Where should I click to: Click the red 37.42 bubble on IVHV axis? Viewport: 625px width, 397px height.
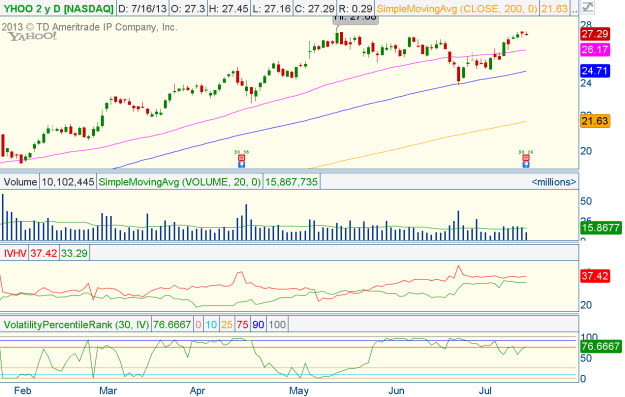pos(595,276)
